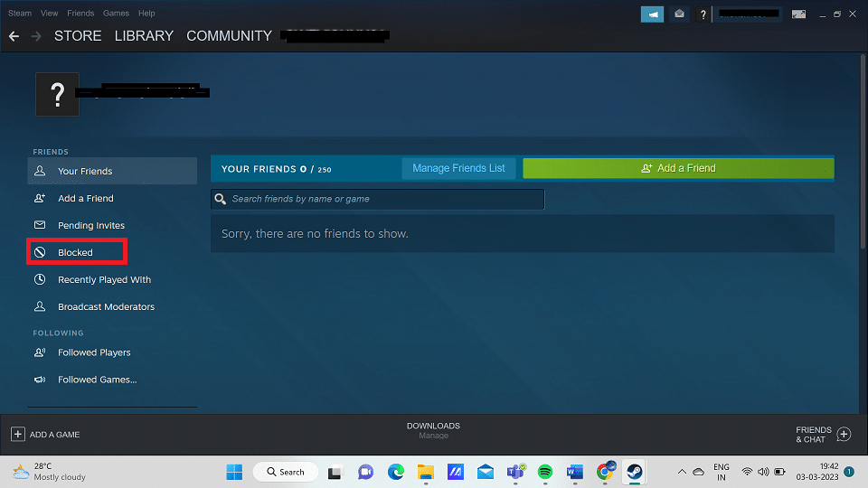Open the Blocked users list
This screenshot has height=488, width=868.
tap(76, 252)
